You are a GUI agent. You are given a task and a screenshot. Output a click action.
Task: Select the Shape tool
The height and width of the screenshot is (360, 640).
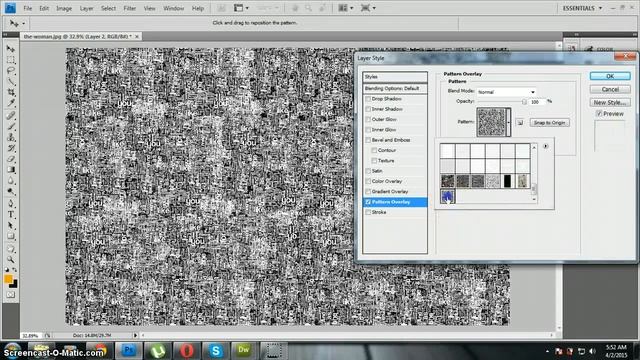(x=11, y=236)
